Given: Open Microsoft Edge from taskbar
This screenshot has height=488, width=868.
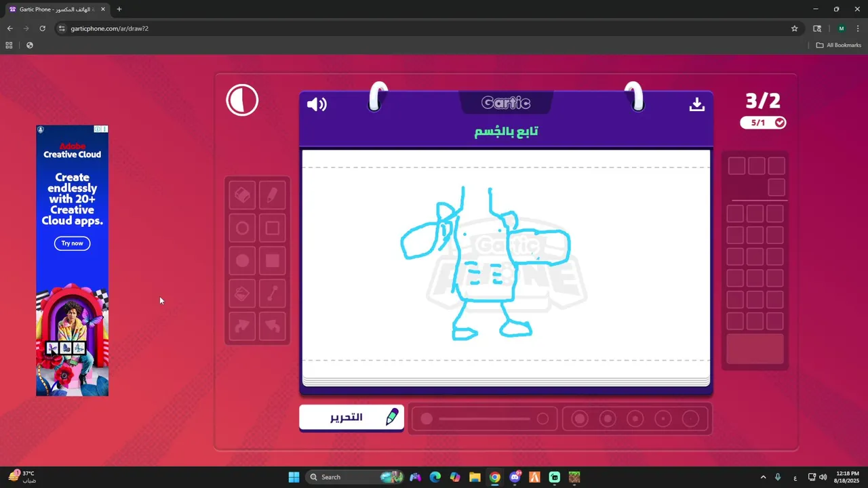Looking at the screenshot, I should (435, 477).
